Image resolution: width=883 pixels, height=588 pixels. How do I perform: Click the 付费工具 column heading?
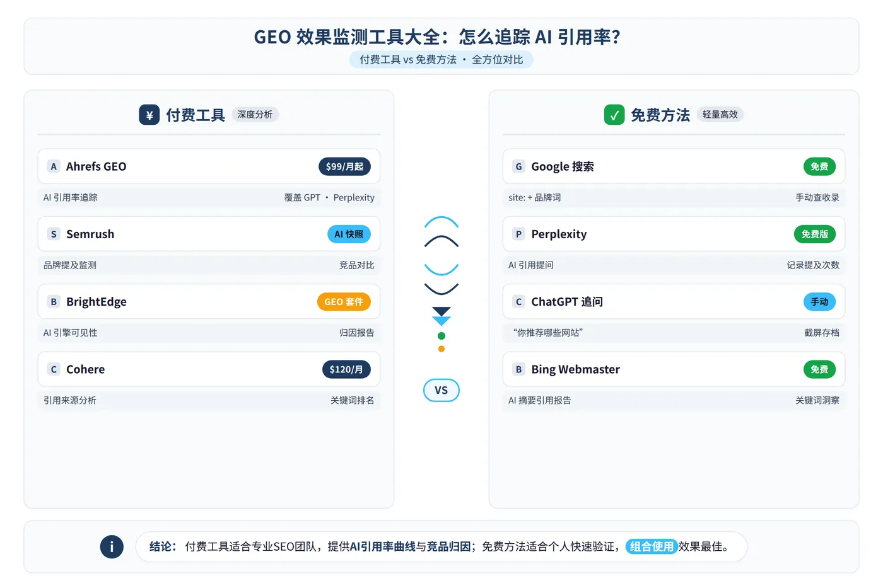[196, 115]
